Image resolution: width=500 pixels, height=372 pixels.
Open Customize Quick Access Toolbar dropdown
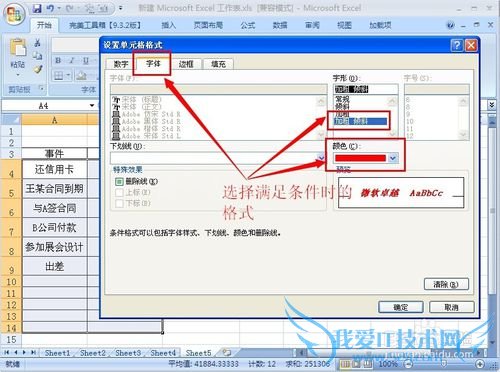pyautogui.click(x=121, y=8)
